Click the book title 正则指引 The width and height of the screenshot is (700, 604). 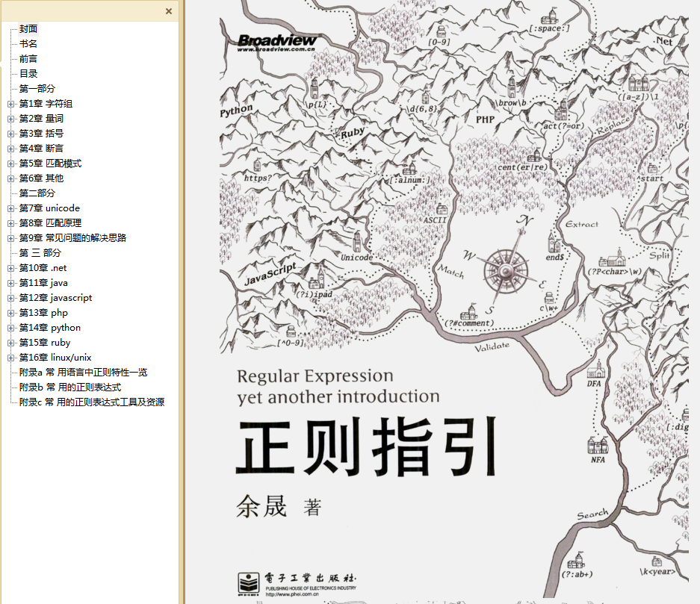366,447
